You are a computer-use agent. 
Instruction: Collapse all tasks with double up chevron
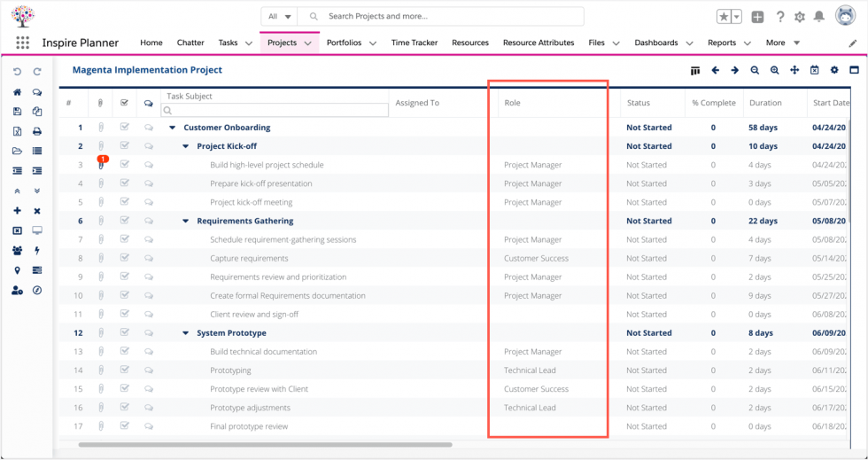(17, 191)
